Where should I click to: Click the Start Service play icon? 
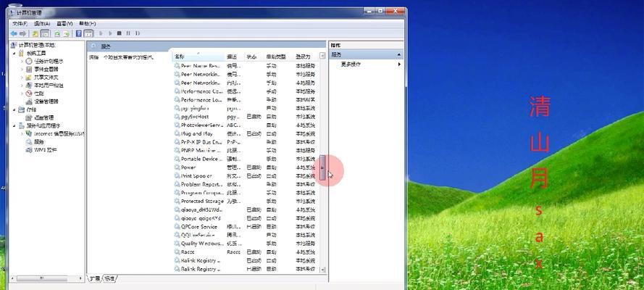pos(100,33)
